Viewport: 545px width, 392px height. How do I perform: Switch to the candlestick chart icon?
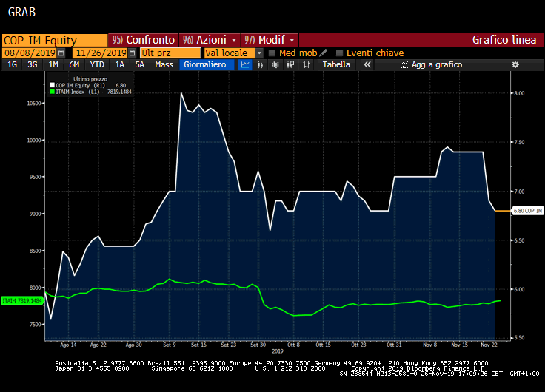pyautogui.click(x=260, y=65)
